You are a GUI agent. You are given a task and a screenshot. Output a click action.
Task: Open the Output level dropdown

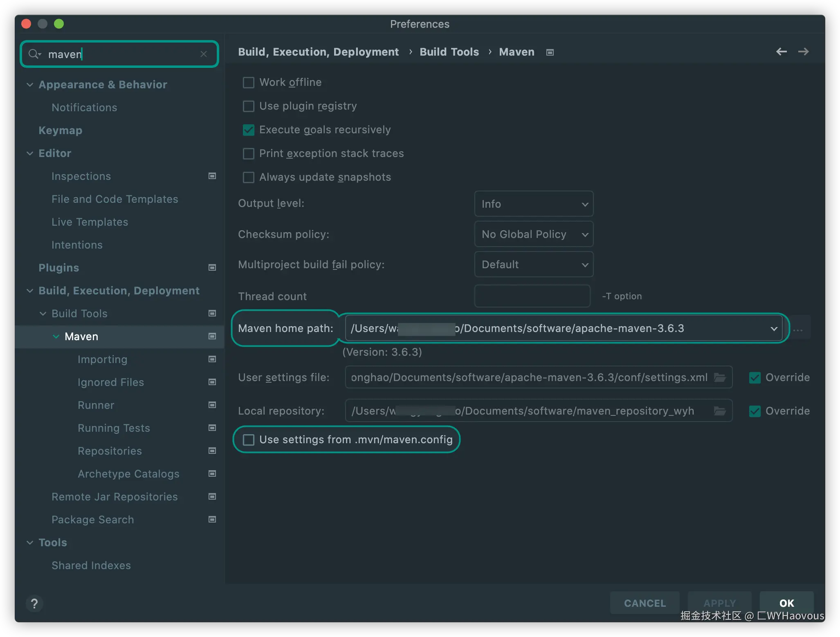click(x=533, y=204)
